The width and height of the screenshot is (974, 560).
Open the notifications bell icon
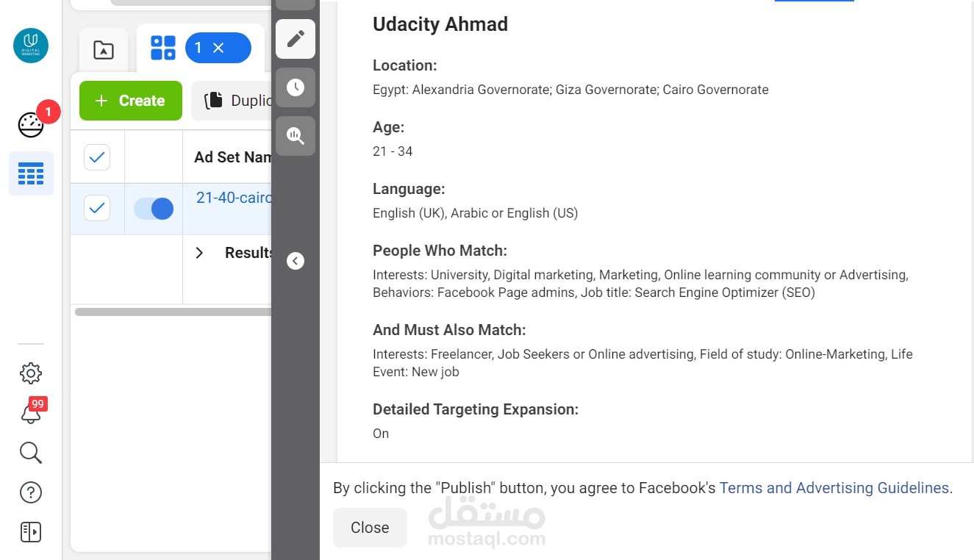[x=31, y=413]
